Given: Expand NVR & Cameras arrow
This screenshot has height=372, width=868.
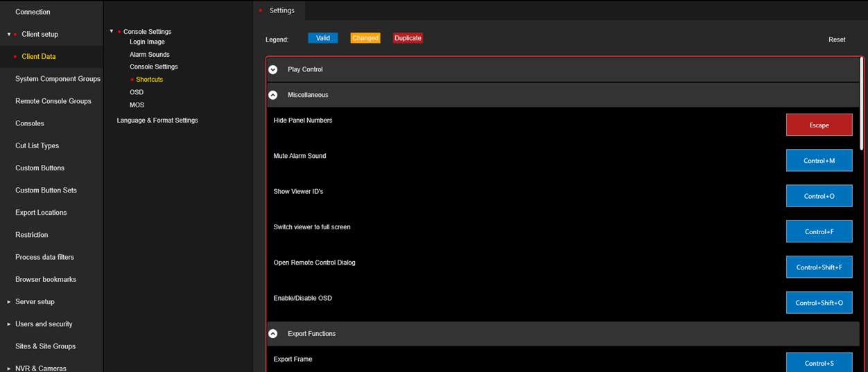Looking at the screenshot, I should 9,369.
